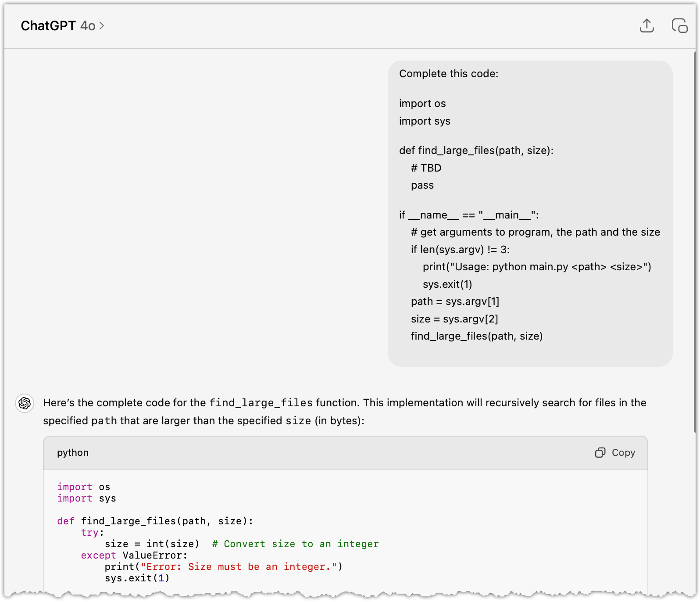The height and width of the screenshot is (602, 700).
Task: Copy the python code block
Action: click(x=615, y=452)
